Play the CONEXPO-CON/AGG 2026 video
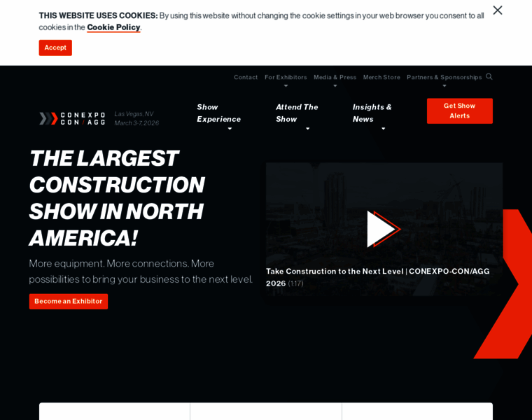532x420 pixels. pyautogui.click(x=384, y=229)
